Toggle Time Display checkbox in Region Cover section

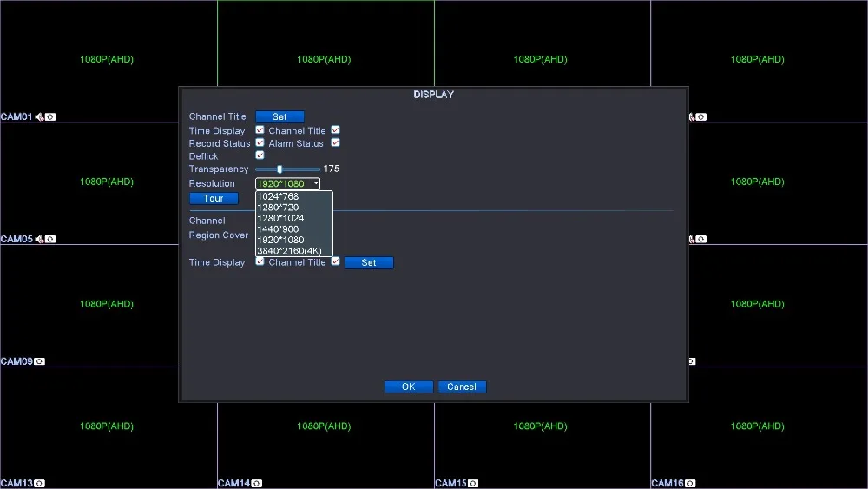tap(260, 261)
